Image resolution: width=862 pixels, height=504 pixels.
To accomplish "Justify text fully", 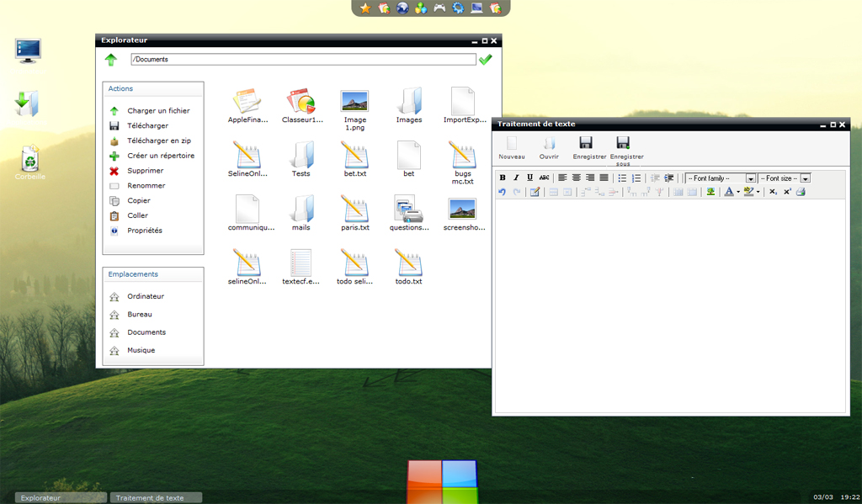I will pyautogui.click(x=604, y=178).
